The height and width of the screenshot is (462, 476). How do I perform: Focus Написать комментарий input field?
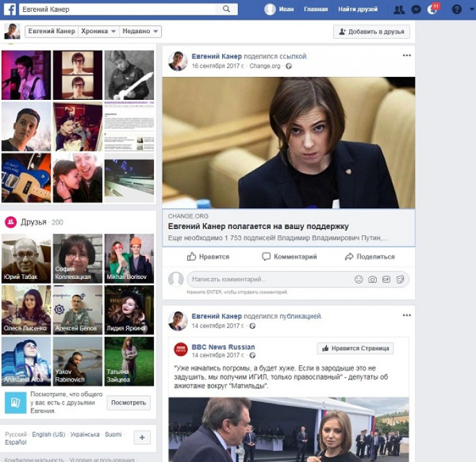pos(270,280)
